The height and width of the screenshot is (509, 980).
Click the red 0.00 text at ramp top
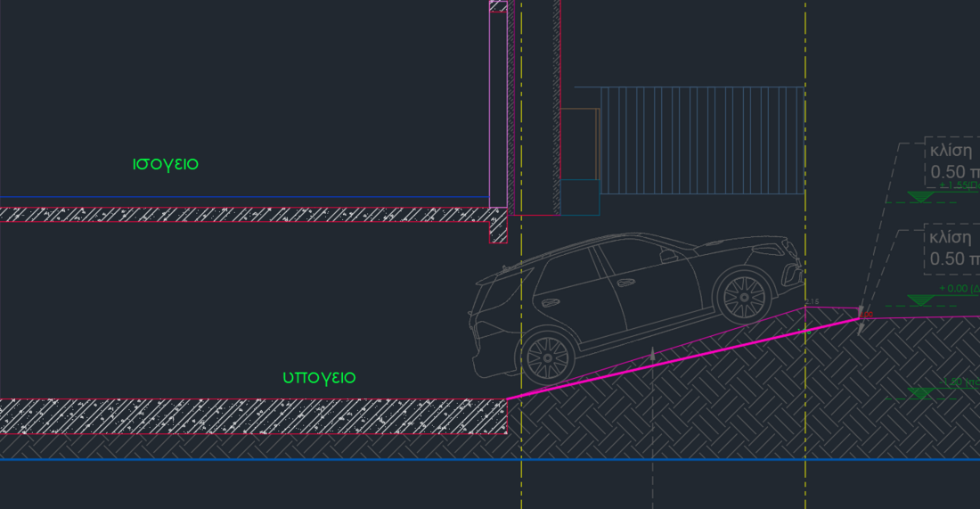[x=867, y=314]
